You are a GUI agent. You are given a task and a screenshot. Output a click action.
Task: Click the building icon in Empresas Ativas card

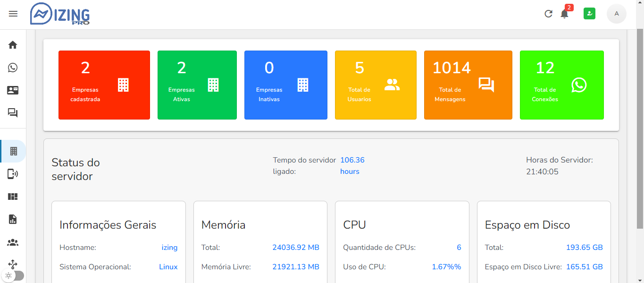[213, 85]
